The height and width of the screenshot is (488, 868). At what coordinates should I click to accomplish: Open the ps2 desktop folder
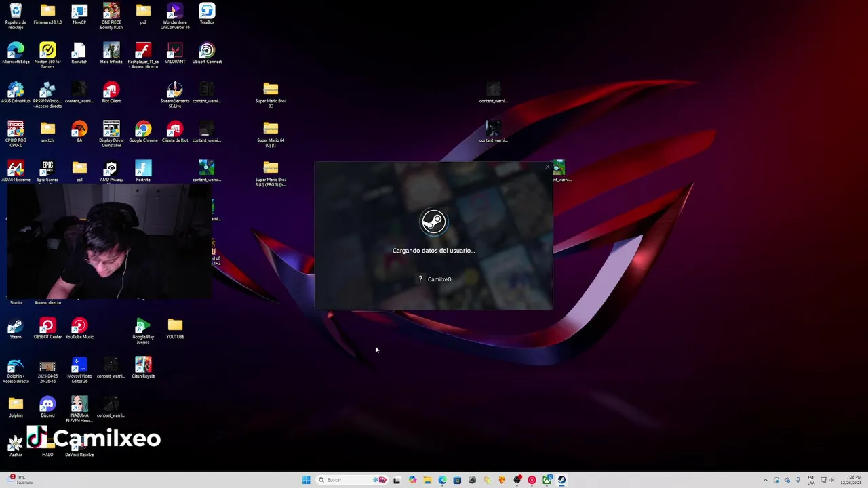(143, 15)
